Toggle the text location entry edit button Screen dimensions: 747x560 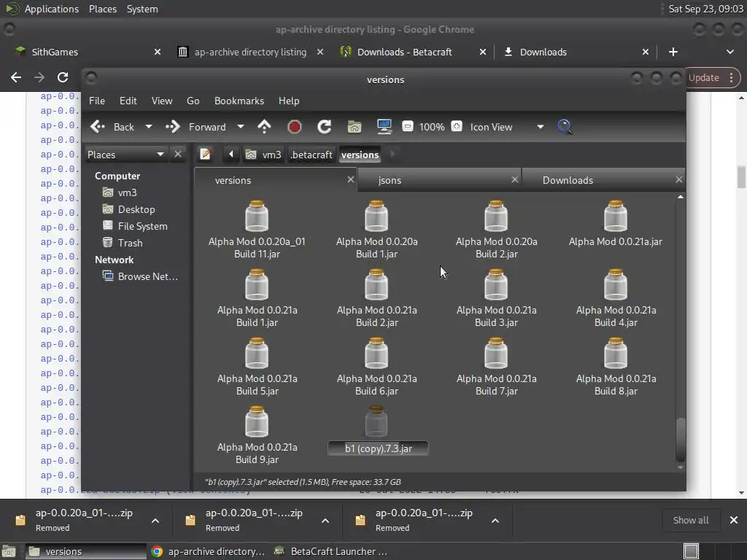[206, 155]
